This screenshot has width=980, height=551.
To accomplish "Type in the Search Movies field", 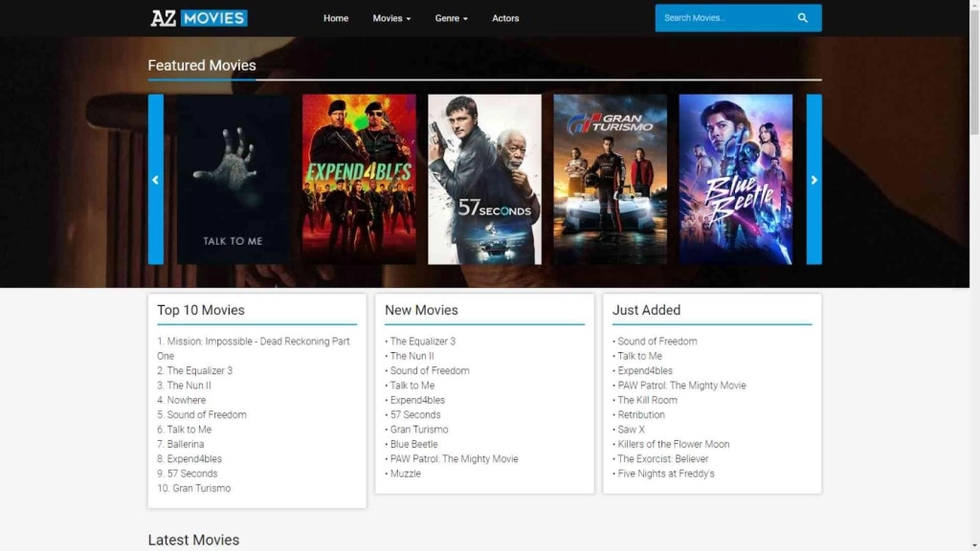I will click(x=723, y=18).
